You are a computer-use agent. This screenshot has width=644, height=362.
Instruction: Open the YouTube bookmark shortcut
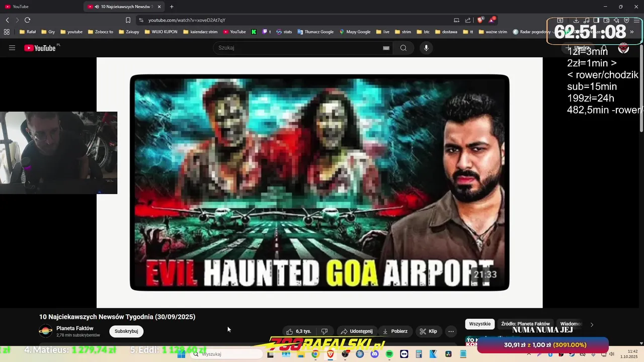(x=234, y=32)
